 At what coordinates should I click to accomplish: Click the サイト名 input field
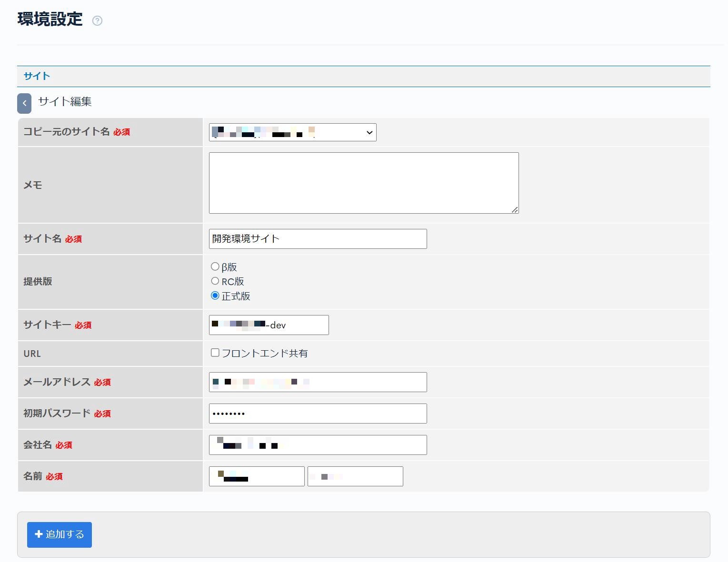pos(318,239)
